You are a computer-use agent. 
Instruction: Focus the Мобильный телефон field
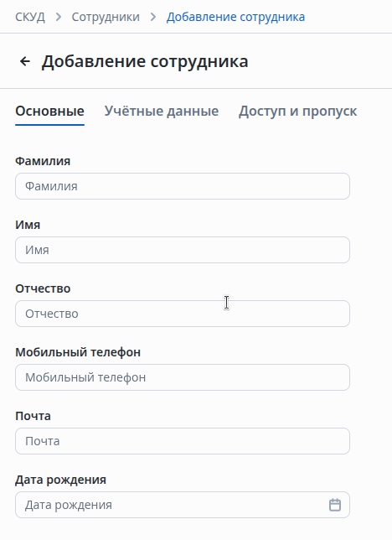(183, 377)
